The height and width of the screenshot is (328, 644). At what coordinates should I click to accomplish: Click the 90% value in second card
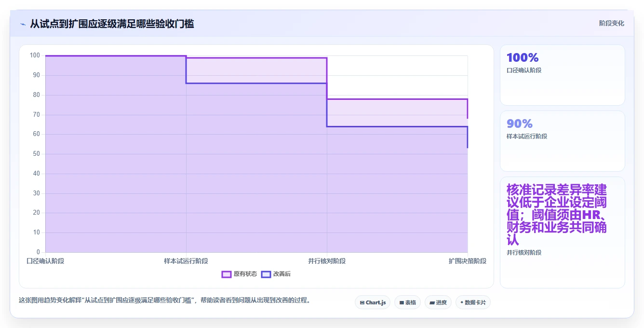click(520, 123)
